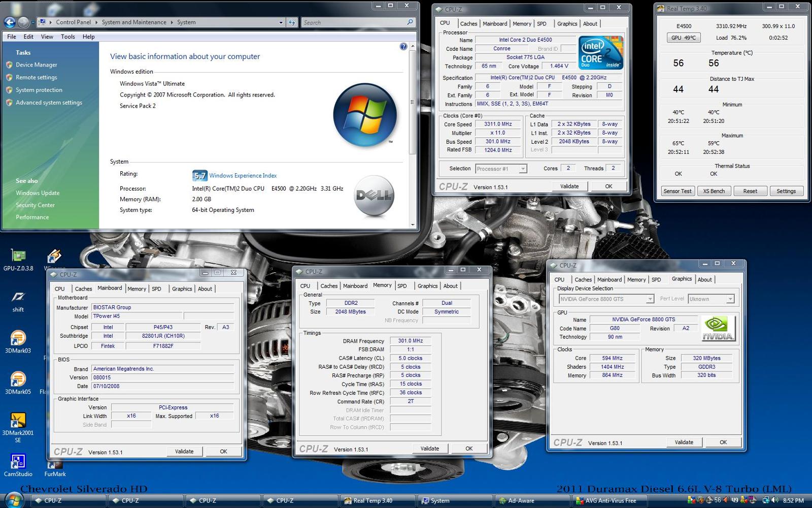Open the help icon in System window

[403, 47]
